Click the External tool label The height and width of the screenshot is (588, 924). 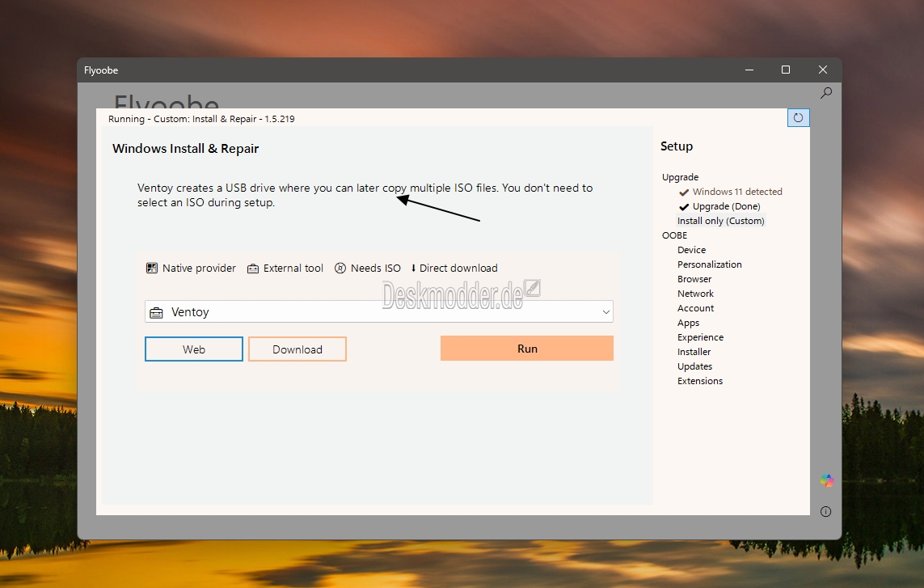293,269
